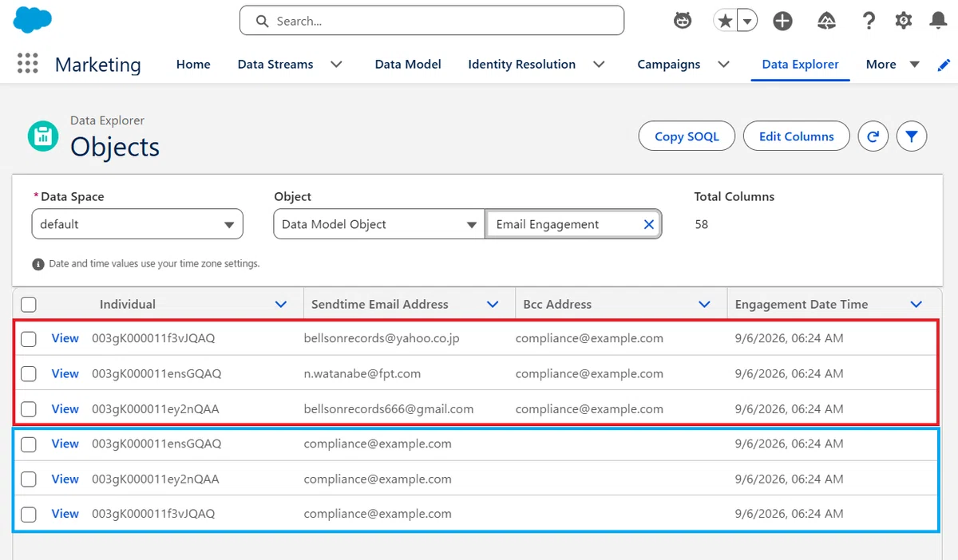Switch to the Data Model tab
Viewport: 958px width, 560px height.
click(408, 65)
